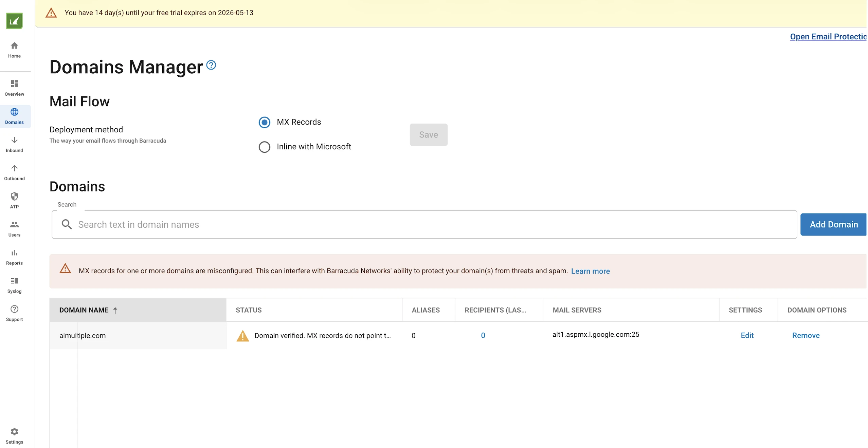Click the aliases value 0 cell
The width and height of the screenshot is (868, 448).
pos(413,336)
